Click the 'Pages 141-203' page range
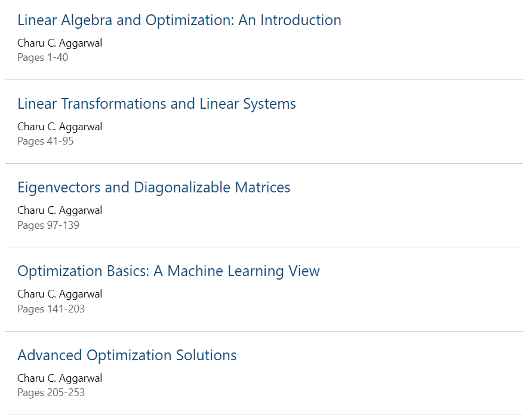Screen dimensions: 523x420 point(51,309)
